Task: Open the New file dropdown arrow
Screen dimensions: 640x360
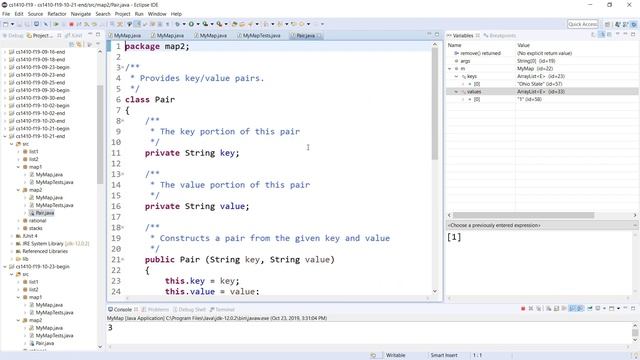Action: (12, 24)
